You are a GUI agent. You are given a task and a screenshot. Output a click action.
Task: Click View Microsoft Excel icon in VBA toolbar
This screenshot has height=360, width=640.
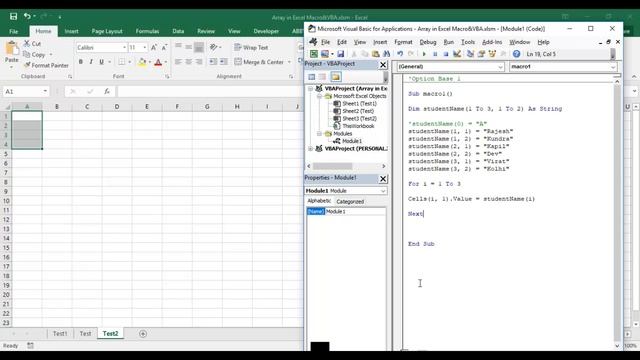(313, 54)
